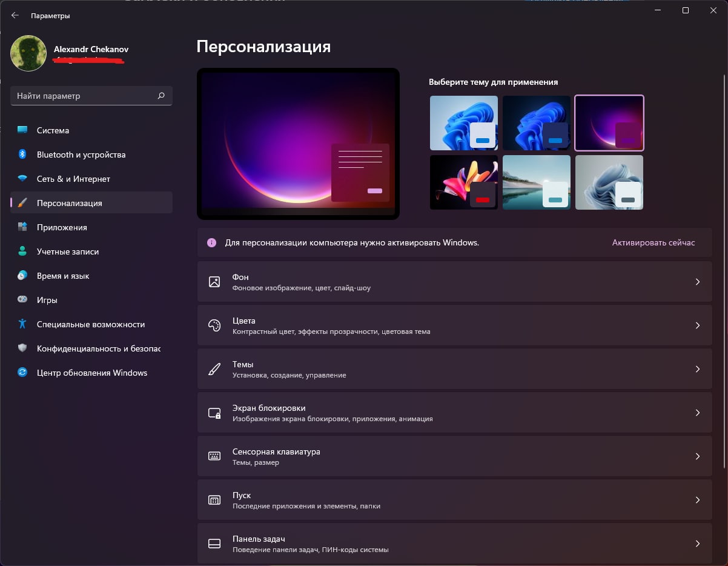Open Конфиденциальность и безопасность section

click(91, 348)
